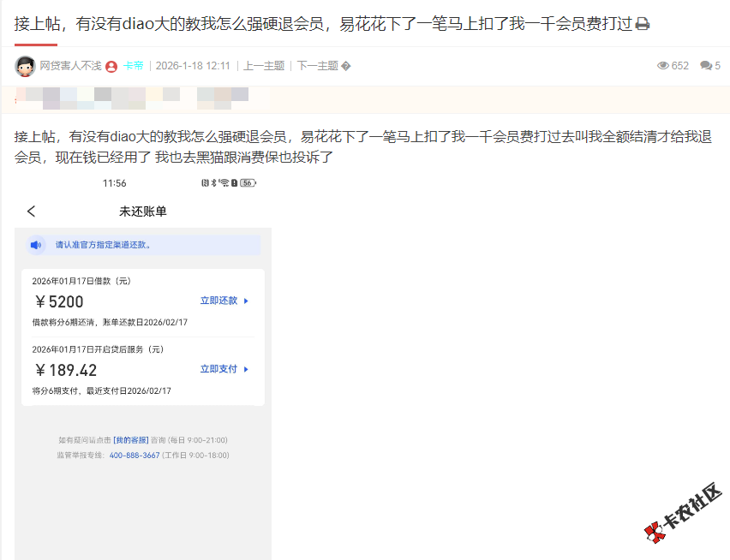Click the speaker icon in the blue repayment notice

[x=34, y=245]
